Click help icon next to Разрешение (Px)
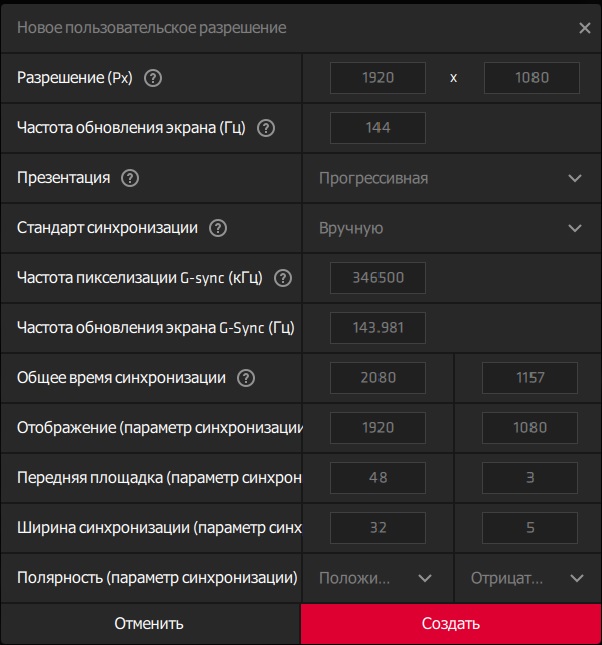 (x=153, y=78)
